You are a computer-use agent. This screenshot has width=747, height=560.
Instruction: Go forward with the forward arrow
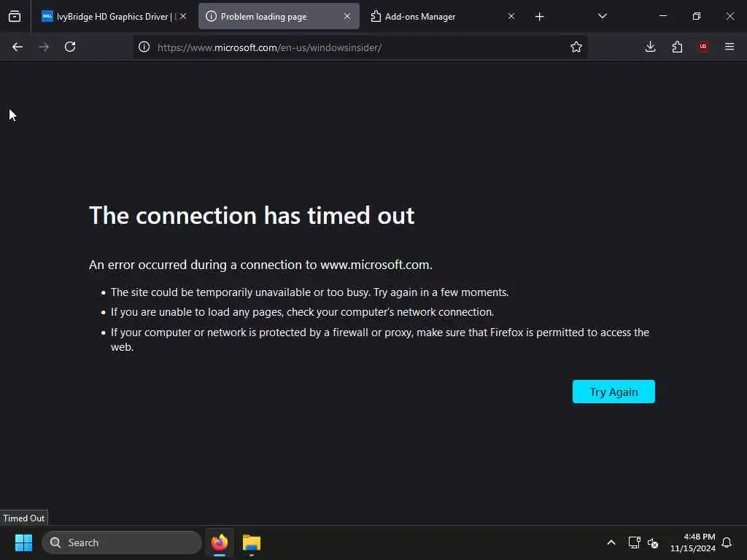[x=43, y=47]
